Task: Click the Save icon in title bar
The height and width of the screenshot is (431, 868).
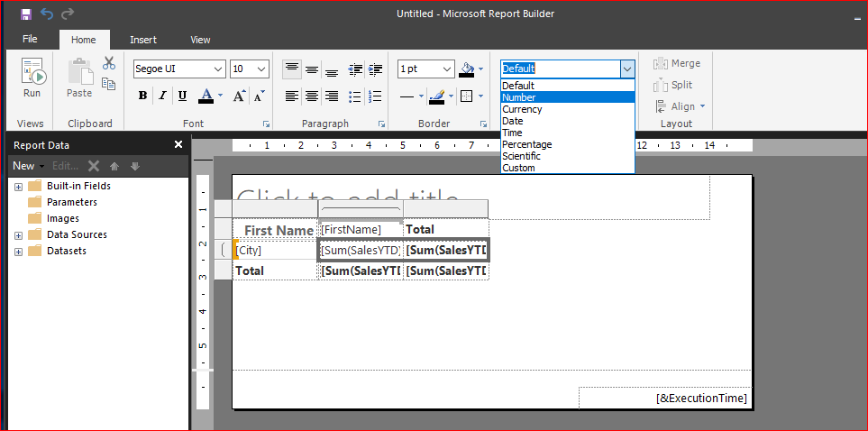Action: click(26, 14)
